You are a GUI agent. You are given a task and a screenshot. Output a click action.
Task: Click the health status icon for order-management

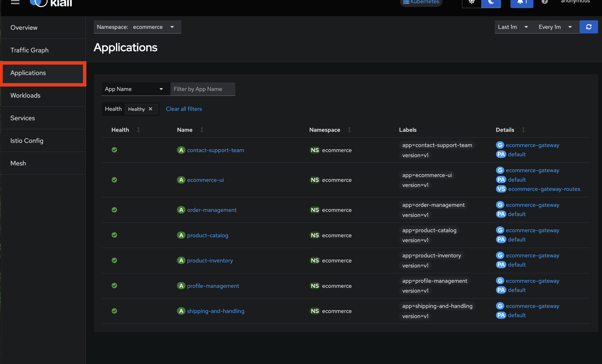click(114, 210)
